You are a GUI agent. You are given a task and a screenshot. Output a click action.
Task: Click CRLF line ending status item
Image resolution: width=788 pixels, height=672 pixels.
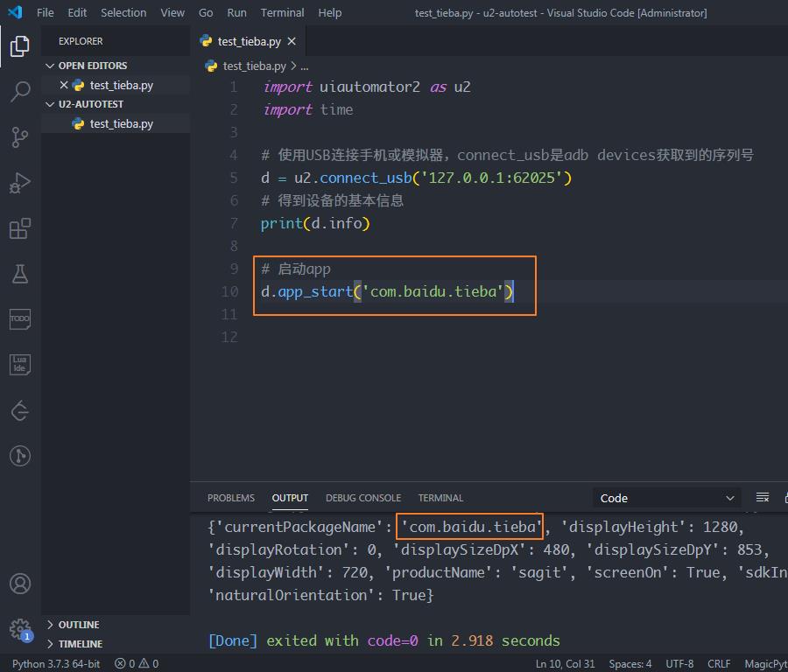[x=720, y=663]
